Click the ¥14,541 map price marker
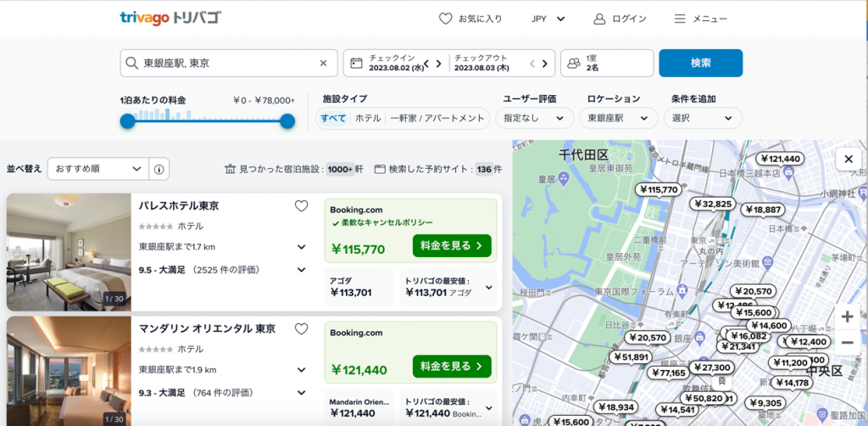The image size is (868, 426). 677,410
